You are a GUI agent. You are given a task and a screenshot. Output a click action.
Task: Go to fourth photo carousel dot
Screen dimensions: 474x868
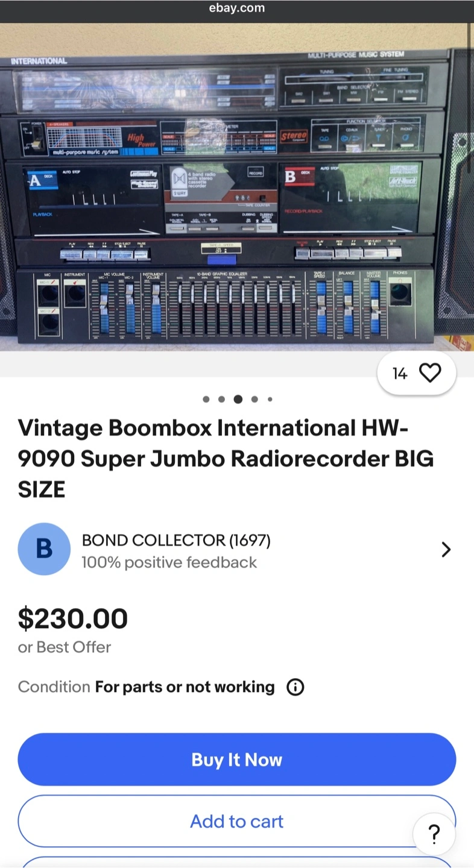coord(254,399)
